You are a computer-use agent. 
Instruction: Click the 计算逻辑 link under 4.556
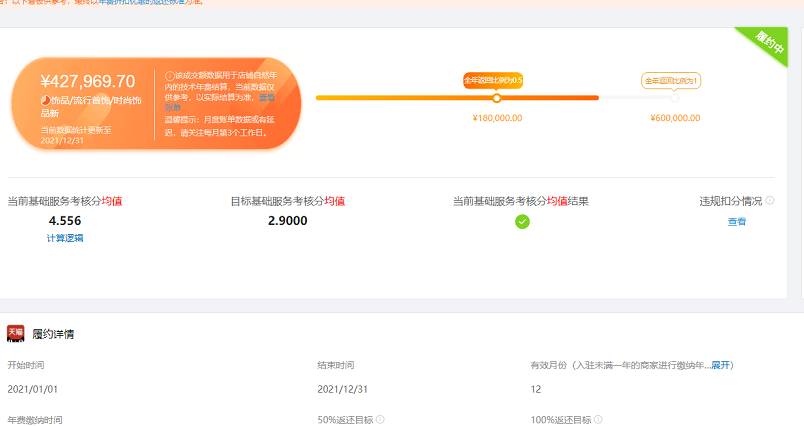(65, 238)
